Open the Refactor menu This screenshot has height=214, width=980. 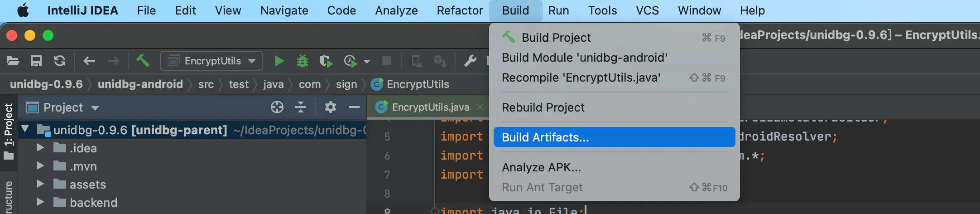click(460, 10)
